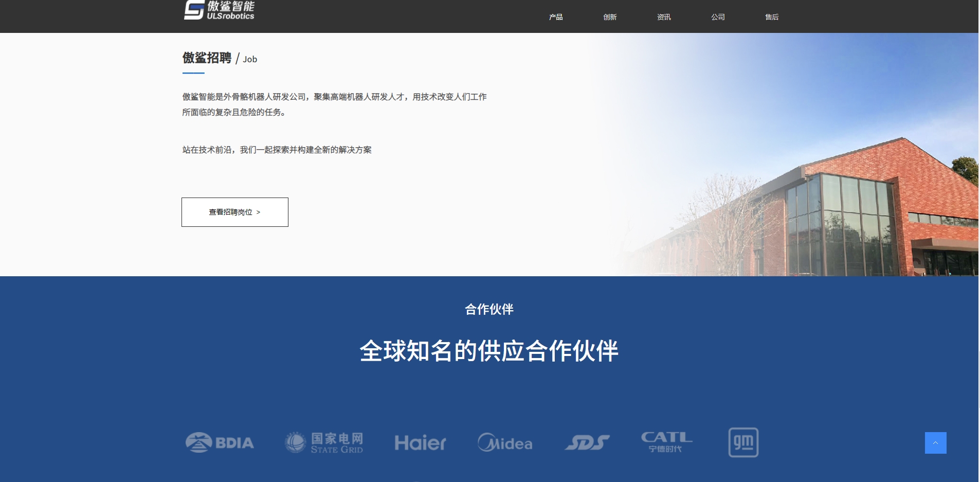The width and height of the screenshot is (980, 482).
Task: Click the 站在技术前沿 paragraph text
Action: [x=277, y=150]
